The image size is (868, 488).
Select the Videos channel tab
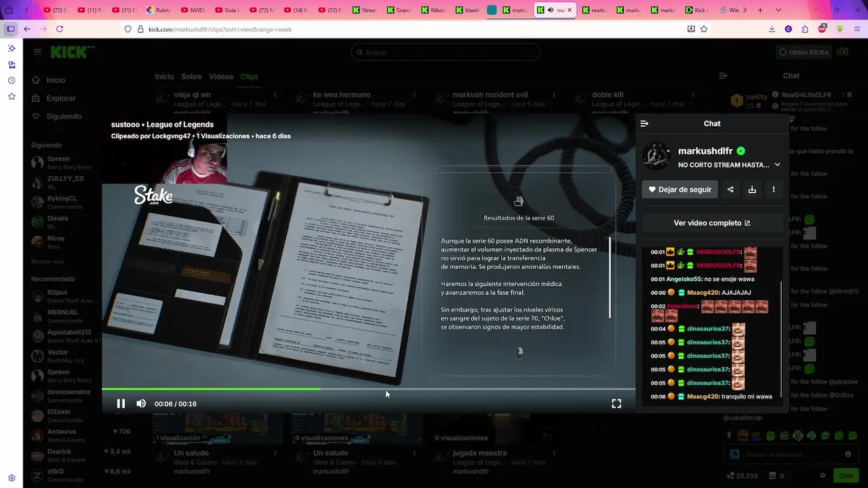pyautogui.click(x=221, y=77)
